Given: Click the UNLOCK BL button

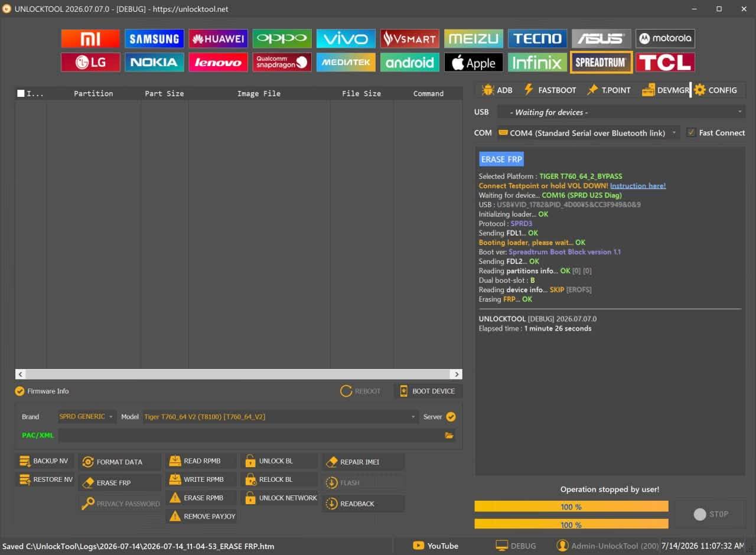Looking at the screenshot, I should click(x=279, y=461).
